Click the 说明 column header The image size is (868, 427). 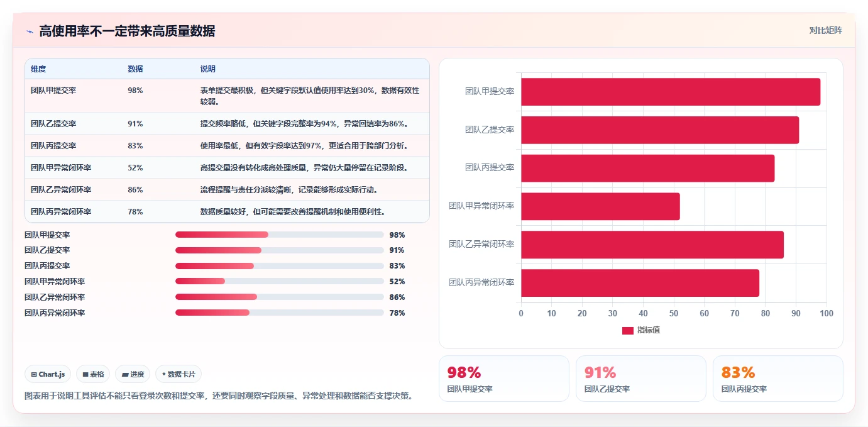pyautogui.click(x=208, y=69)
